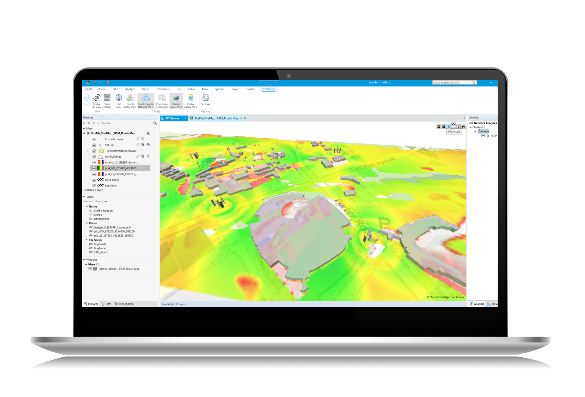Expand the folder group layer arrow
585x397 pixels.
pos(88,151)
